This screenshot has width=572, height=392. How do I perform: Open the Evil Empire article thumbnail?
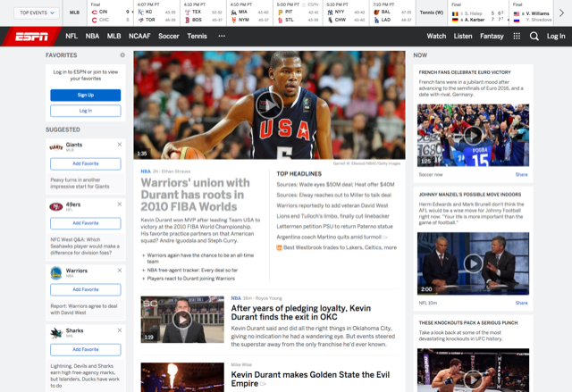coord(182,377)
